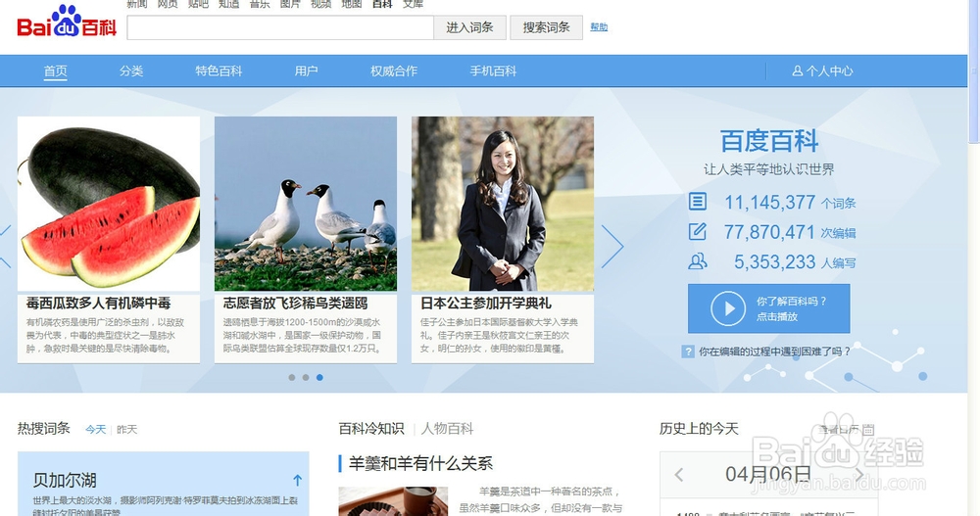Select the third highlighted carousel dot

(319, 377)
